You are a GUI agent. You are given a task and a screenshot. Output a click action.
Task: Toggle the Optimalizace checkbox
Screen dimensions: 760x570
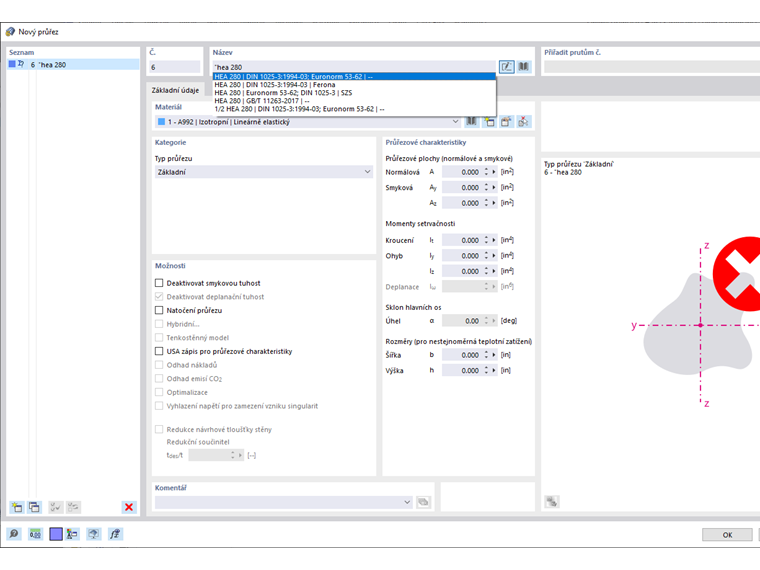tap(159, 392)
